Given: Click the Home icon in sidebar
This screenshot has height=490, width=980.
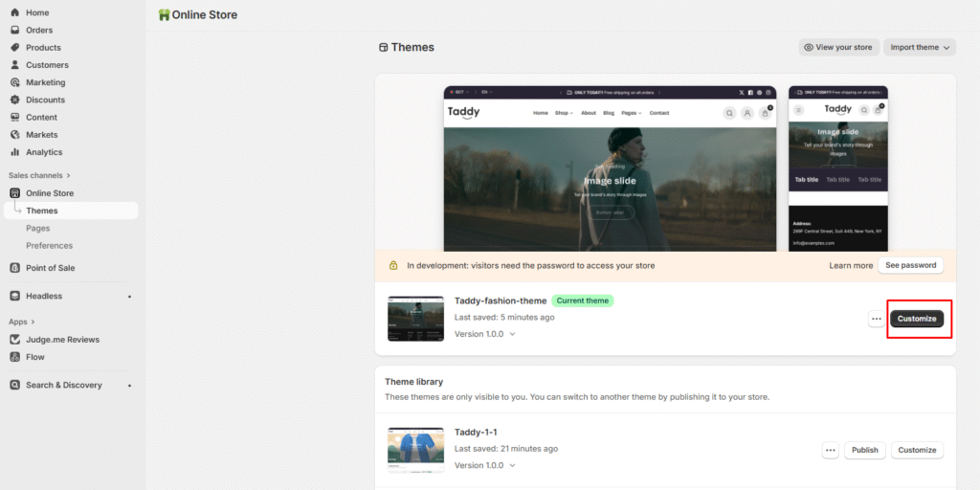Looking at the screenshot, I should 15,12.
